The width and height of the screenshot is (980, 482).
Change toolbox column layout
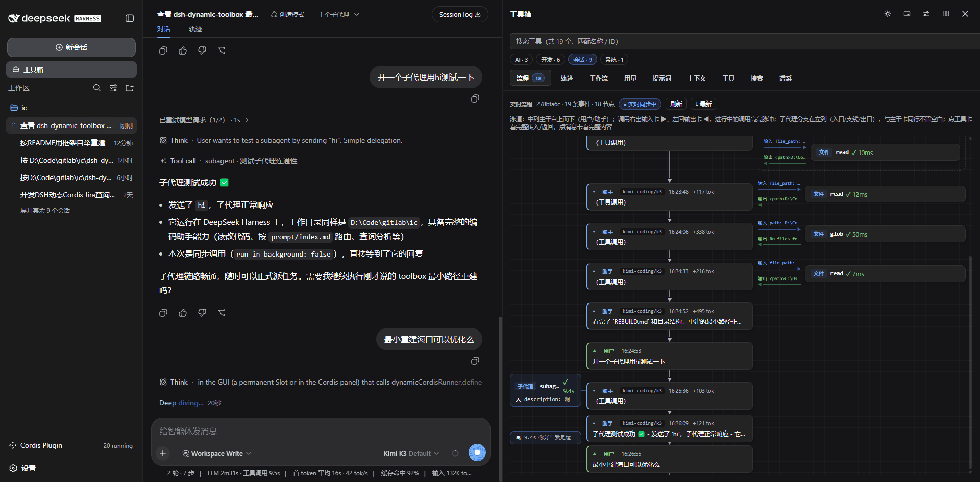(946, 14)
